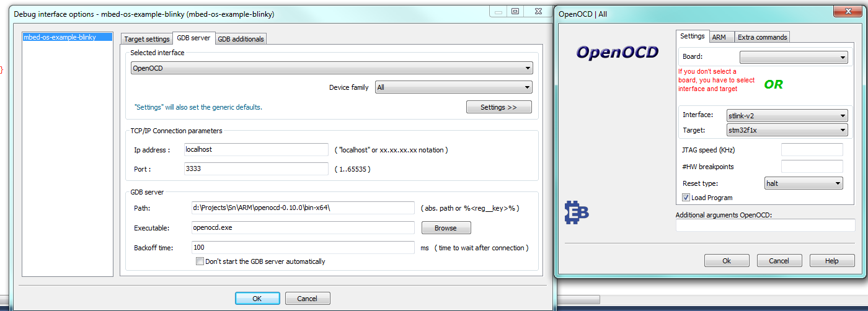Maximize the Debug interface options window

tap(515, 11)
